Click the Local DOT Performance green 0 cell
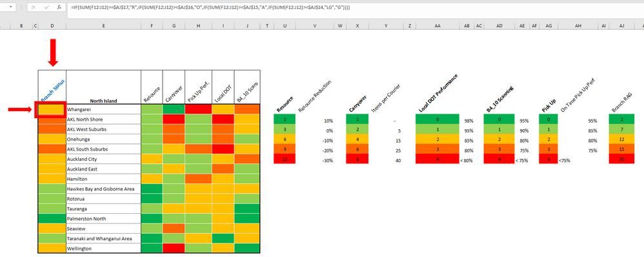This screenshot has width=644, height=257. [438, 119]
